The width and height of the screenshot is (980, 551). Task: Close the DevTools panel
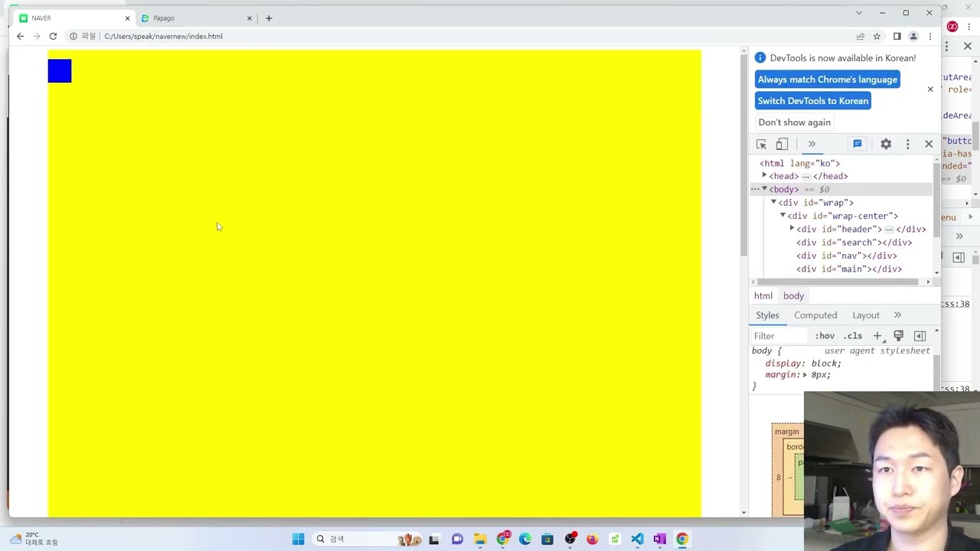pos(929,144)
